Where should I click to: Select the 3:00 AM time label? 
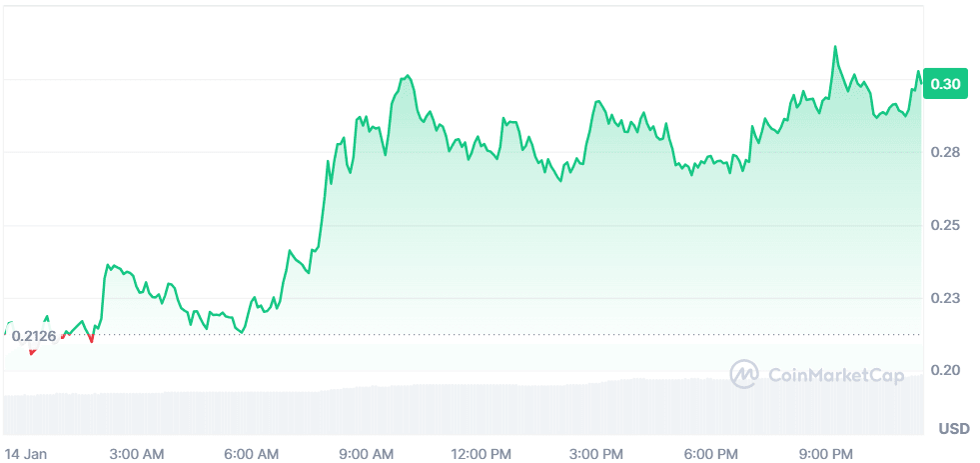[137, 453]
